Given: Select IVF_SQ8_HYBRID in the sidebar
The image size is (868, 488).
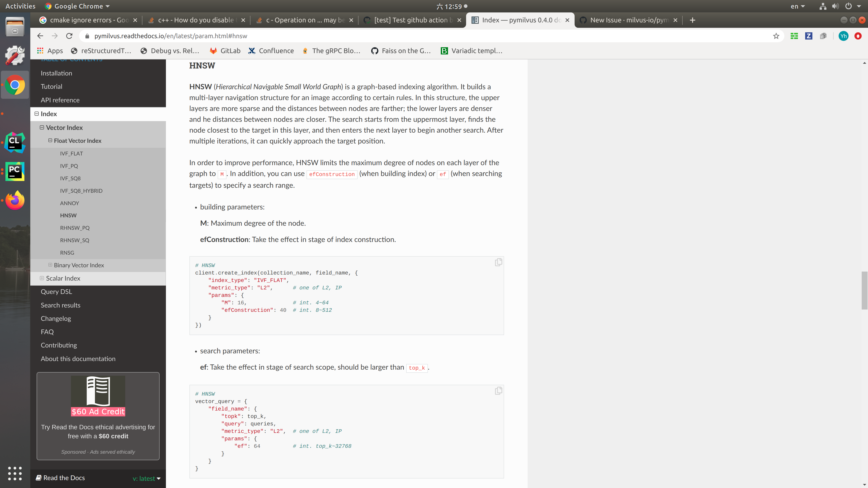Looking at the screenshot, I should coord(81,191).
